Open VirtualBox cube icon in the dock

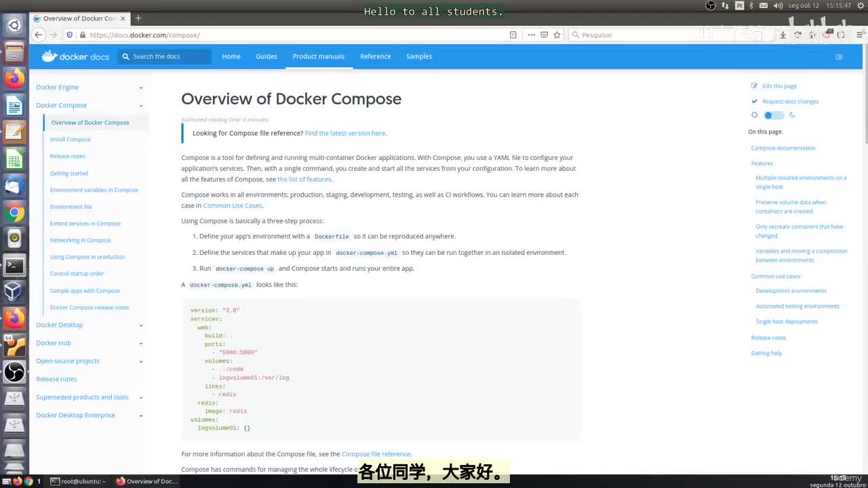14,291
